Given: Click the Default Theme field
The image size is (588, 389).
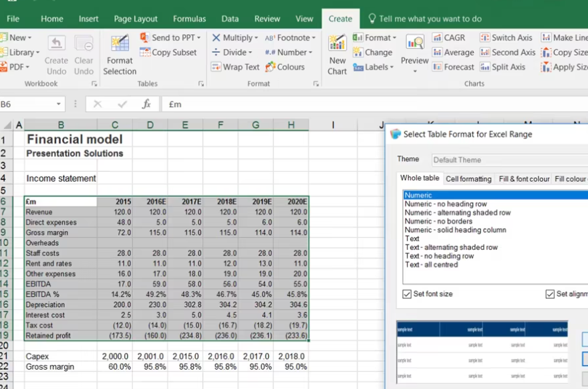Looking at the screenshot, I should pyautogui.click(x=510, y=160).
